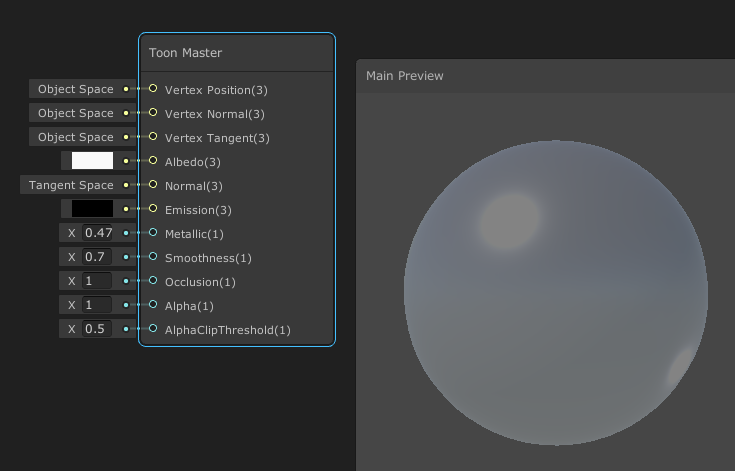The width and height of the screenshot is (735, 471).
Task: Click the Emission(3) port label
Action: tap(198, 210)
